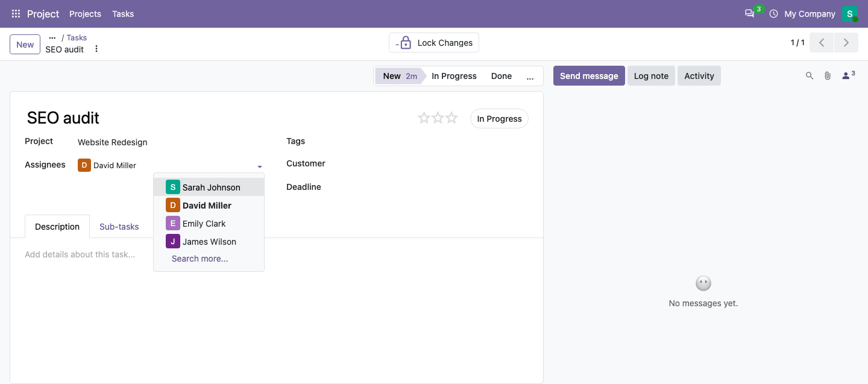Go back to Tasks breadcrumb
The height and width of the screenshot is (384, 868).
77,37
